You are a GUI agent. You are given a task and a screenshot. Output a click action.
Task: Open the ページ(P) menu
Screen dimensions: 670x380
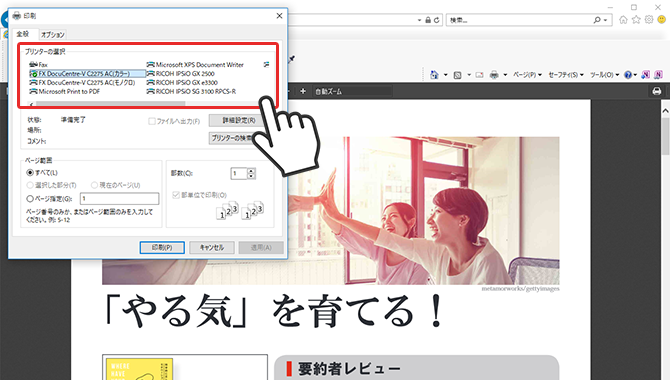click(x=527, y=75)
